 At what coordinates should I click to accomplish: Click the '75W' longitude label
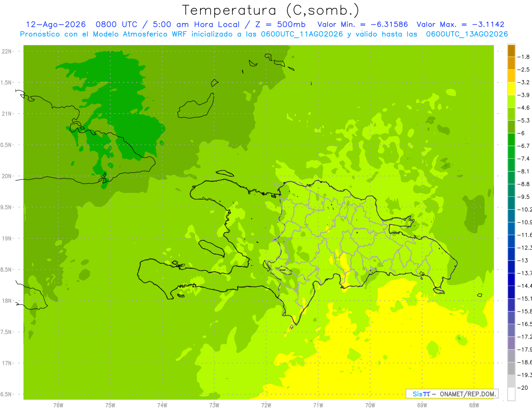point(110,405)
